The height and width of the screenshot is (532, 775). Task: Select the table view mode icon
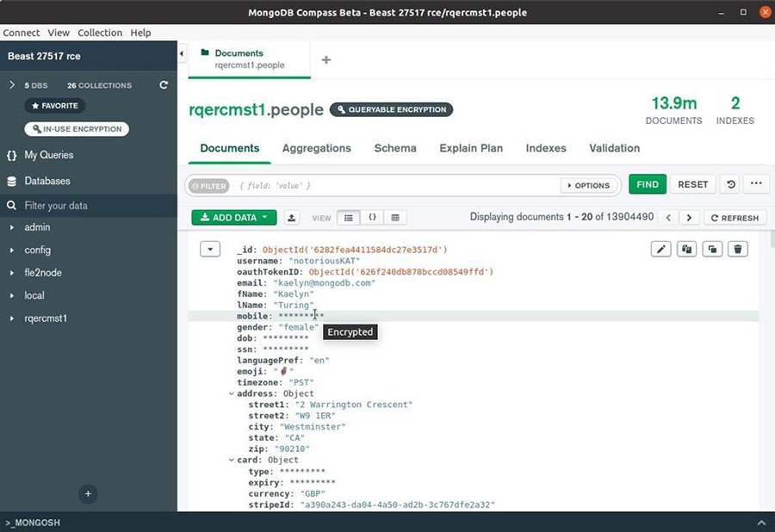(395, 217)
